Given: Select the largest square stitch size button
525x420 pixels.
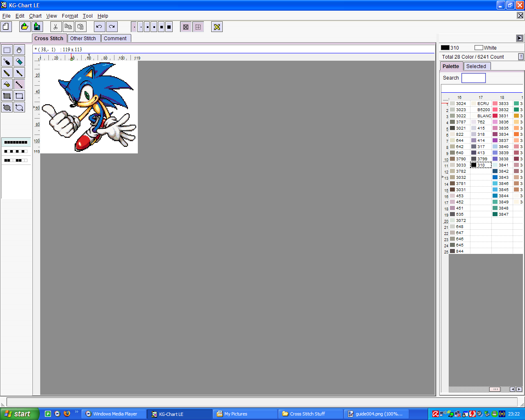Looking at the screenshot, I should 169,27.
